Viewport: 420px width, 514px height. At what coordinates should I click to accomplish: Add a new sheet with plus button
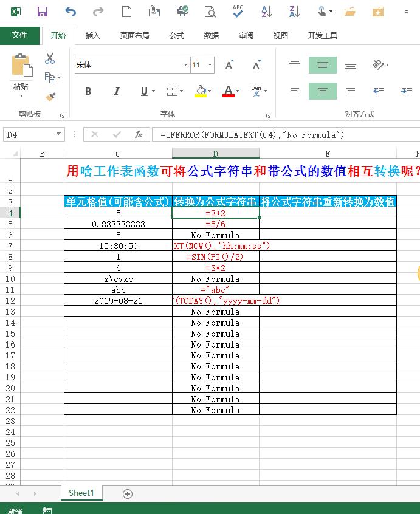coord(128,494)
